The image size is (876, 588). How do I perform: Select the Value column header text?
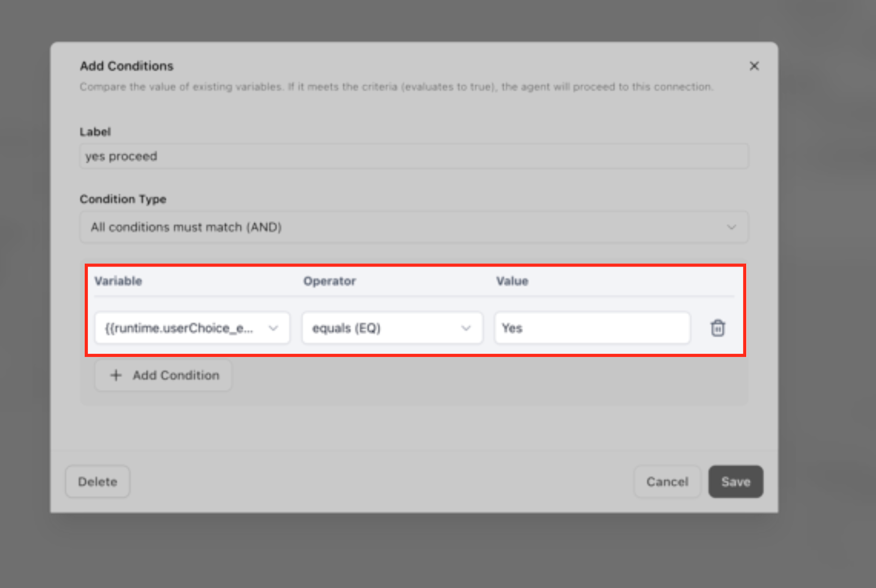point(512,281)
